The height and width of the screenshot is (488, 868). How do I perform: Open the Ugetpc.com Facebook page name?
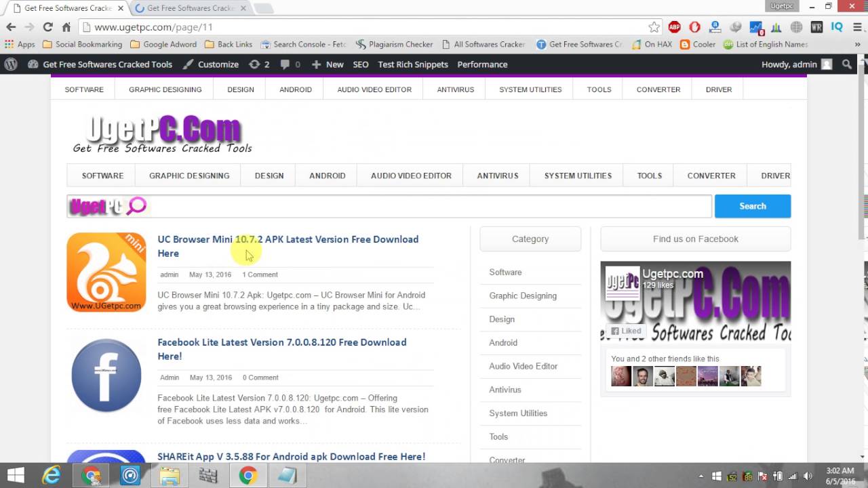673,274
